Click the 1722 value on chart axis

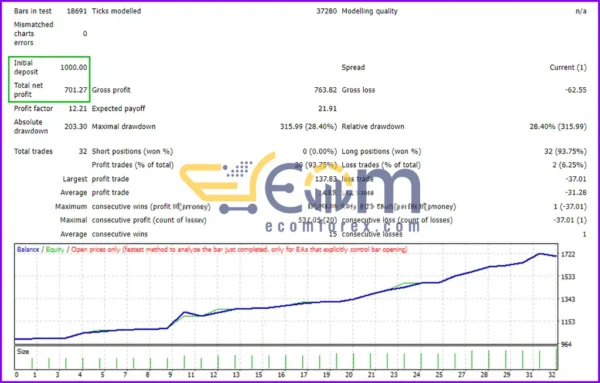(x=568, y=254)
